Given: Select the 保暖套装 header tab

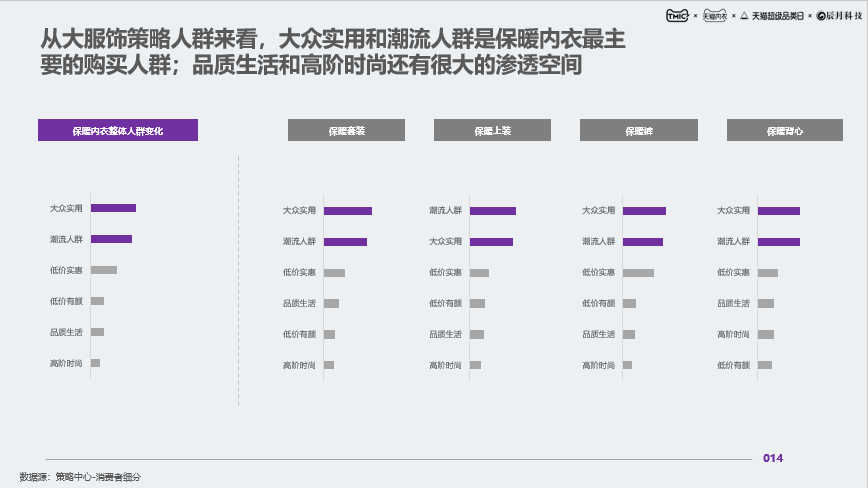Looking at the screenshot, I should pos(347,130).
